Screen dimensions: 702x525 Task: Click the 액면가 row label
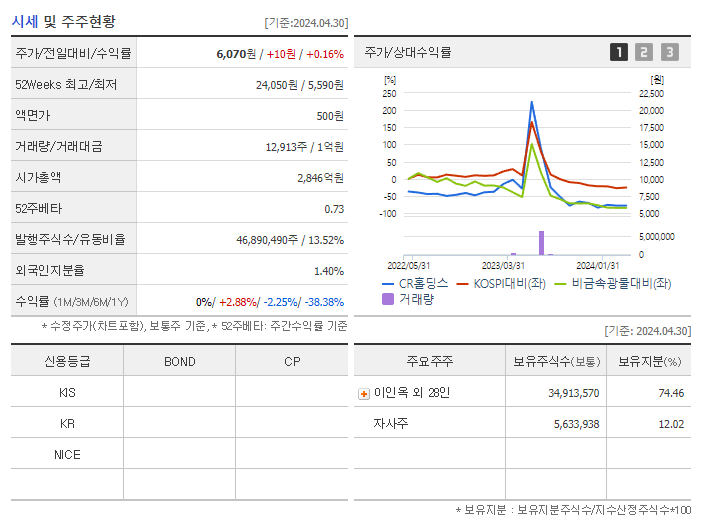point(33,115)
